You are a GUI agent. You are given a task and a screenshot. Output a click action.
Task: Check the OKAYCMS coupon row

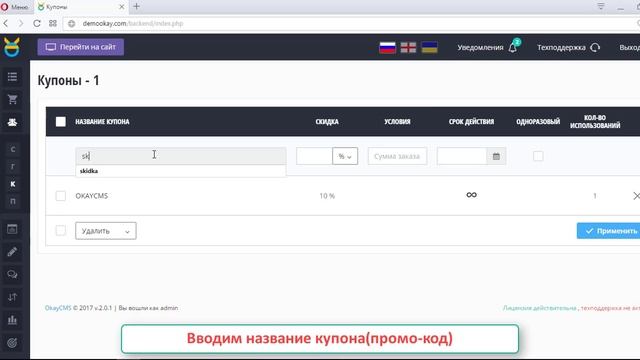pos(60,196)
